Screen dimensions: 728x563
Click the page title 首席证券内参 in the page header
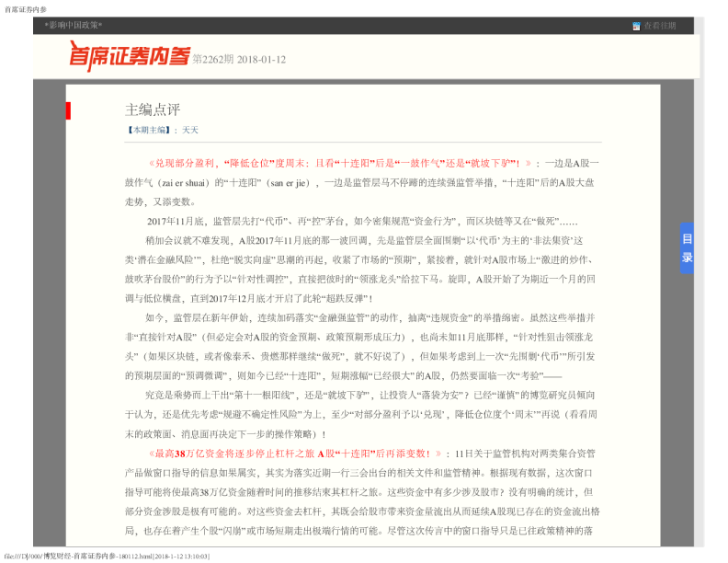pyautogui.click(x=26, y=9)
